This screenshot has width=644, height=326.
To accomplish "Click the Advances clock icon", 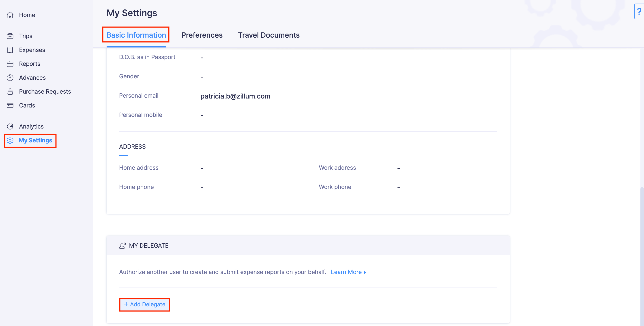I will [x=10, y=78].
